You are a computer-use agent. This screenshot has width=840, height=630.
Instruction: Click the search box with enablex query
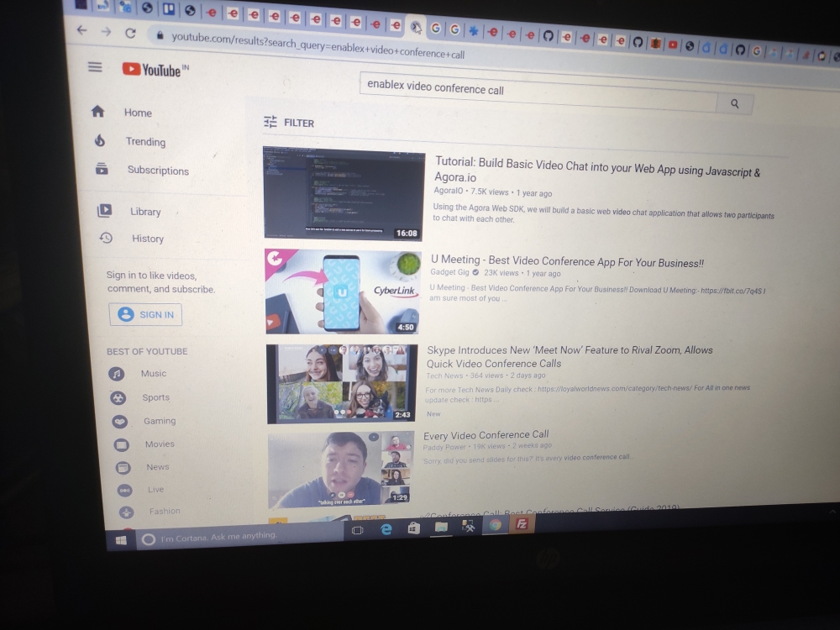538,91
